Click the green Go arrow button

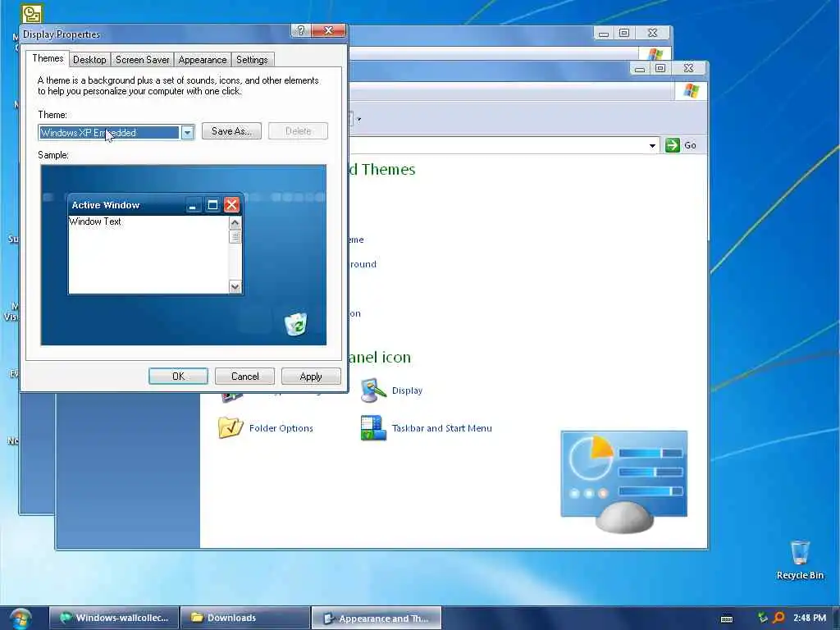click(673, 145)
